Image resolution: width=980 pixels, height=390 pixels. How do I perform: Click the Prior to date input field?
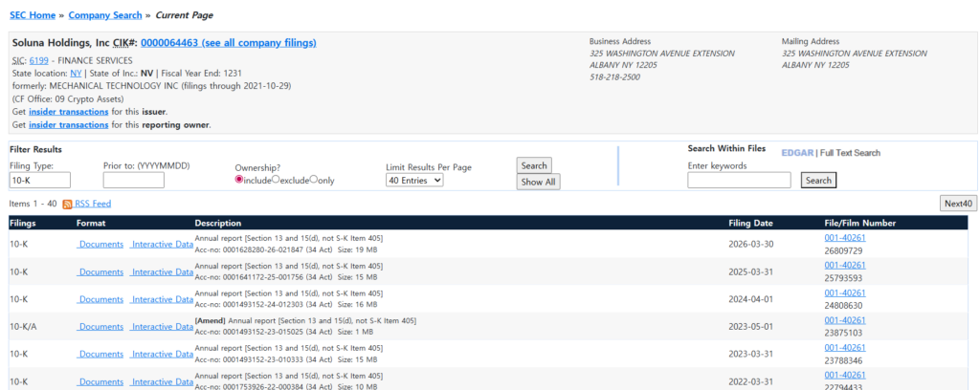tap(134, 181)
